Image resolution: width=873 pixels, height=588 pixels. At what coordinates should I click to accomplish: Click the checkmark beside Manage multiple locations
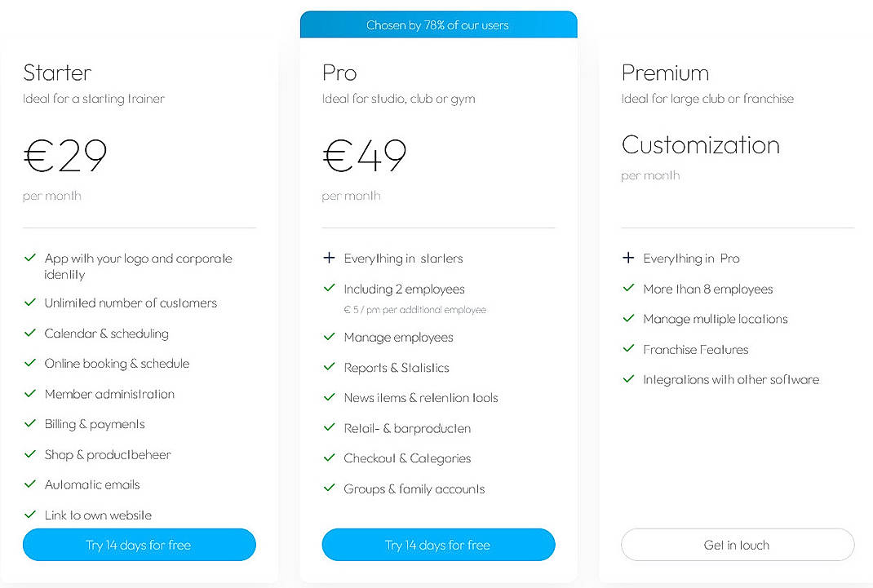(628, 319)
